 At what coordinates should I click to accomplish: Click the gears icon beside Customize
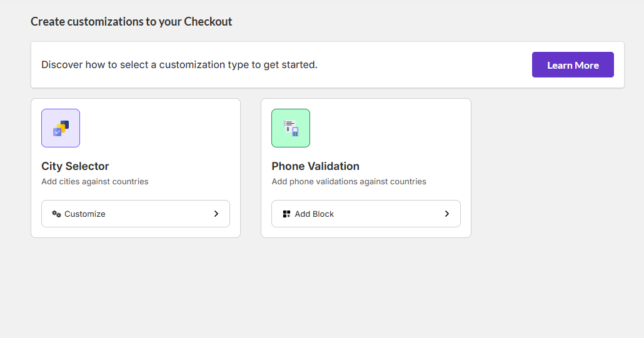[56, 214]
